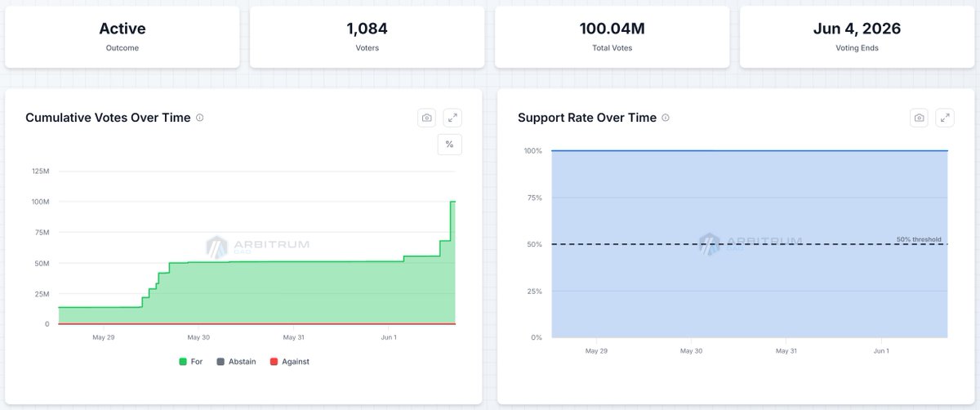
Task: Take a snapshot of Cumulative Votes chart
Action: (x=426, y=118)
